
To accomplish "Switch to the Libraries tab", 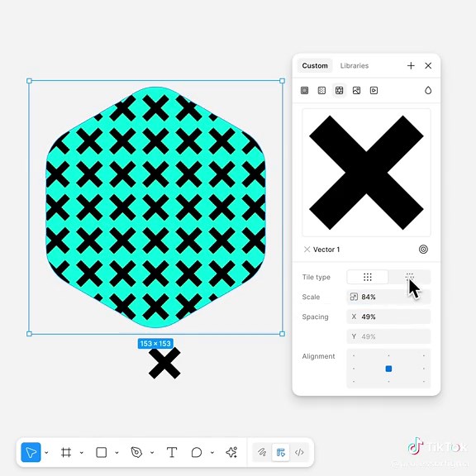I will (x=355, y=65).
